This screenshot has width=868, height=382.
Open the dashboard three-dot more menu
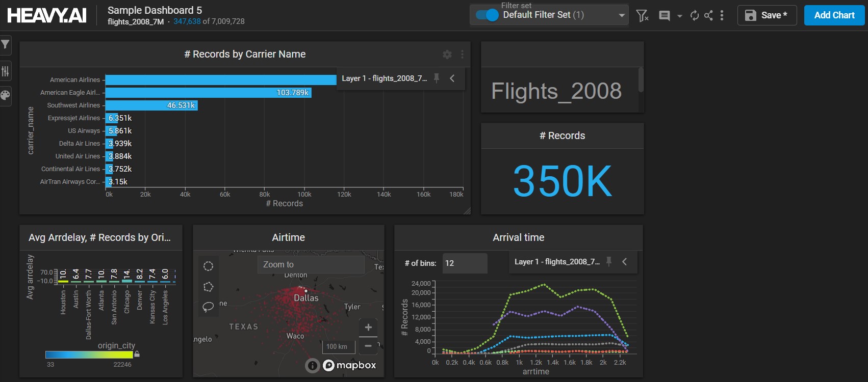click(722, 15)
